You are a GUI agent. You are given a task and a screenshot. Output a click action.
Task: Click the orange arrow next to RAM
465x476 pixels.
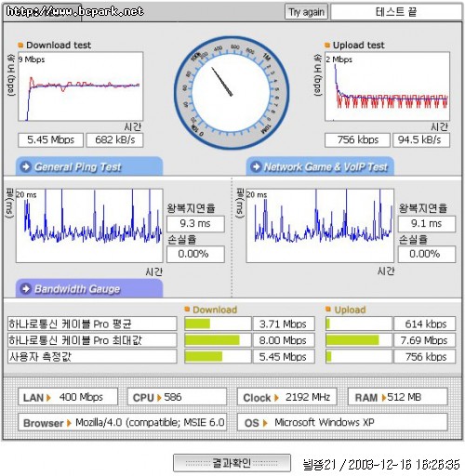384,398
